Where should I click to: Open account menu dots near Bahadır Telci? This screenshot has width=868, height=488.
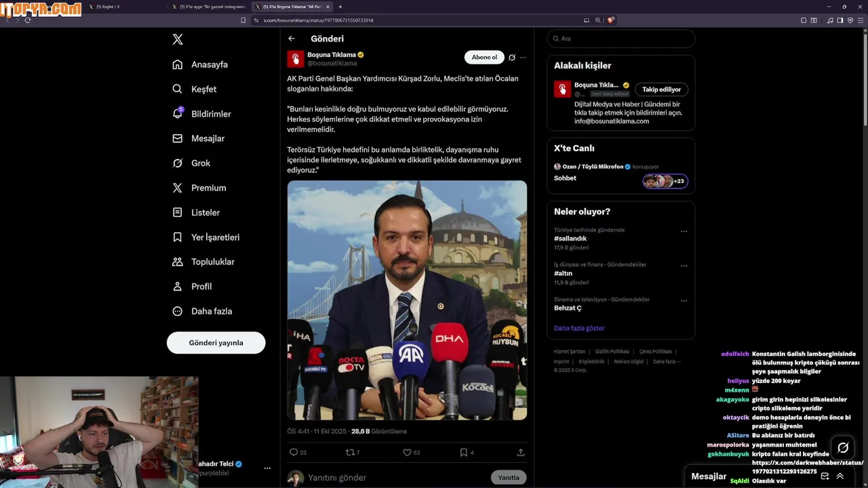267,468
